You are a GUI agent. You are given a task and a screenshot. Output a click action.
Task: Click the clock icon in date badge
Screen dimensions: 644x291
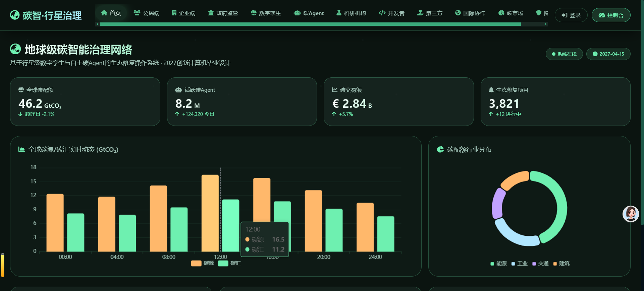click(595, 54)
